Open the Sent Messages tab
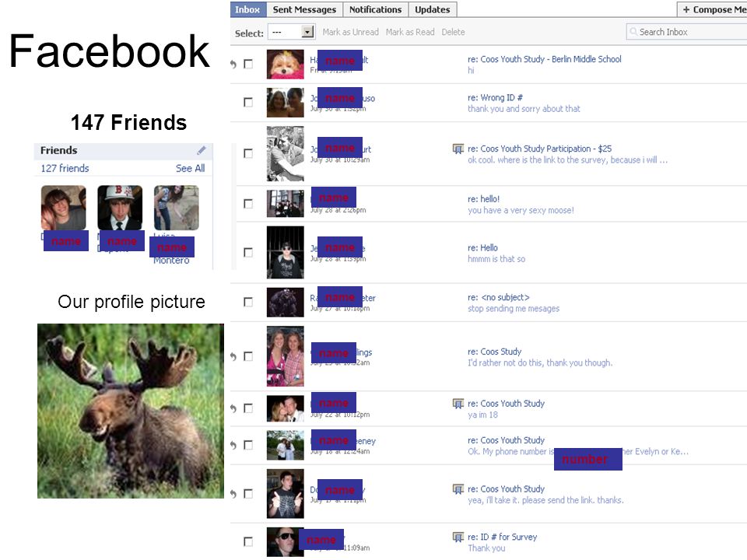 (304, 9)
